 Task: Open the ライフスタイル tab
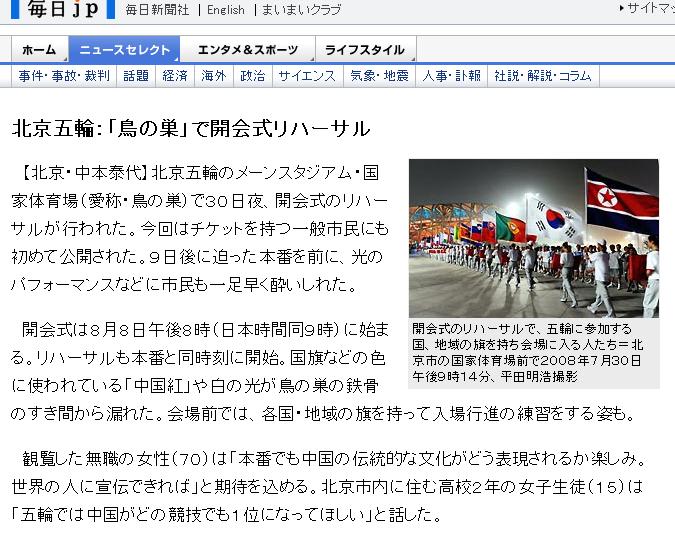(x=365, y=50)
